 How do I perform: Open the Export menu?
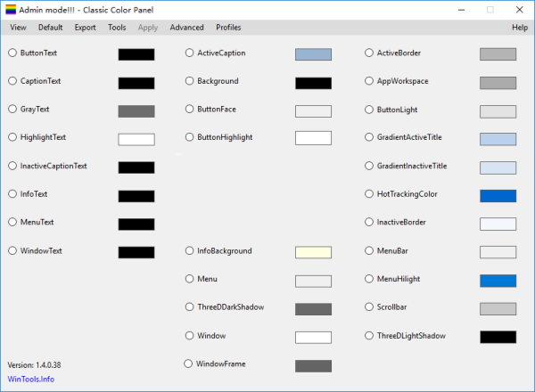click(x=86, y=28)
